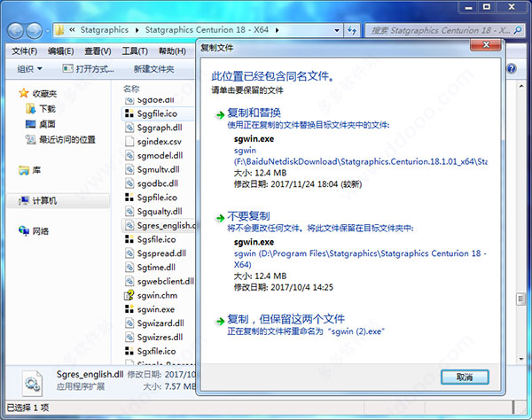
Task: Select the sgmodel.dll file icon
Action: pyautogui.click(x=129, y=156)
